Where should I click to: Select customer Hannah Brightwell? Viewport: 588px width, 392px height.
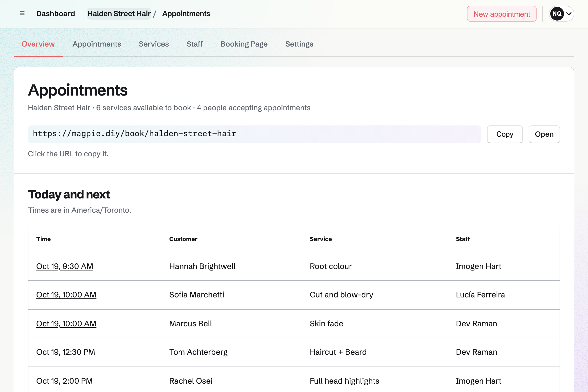click(x=202, y=266)
